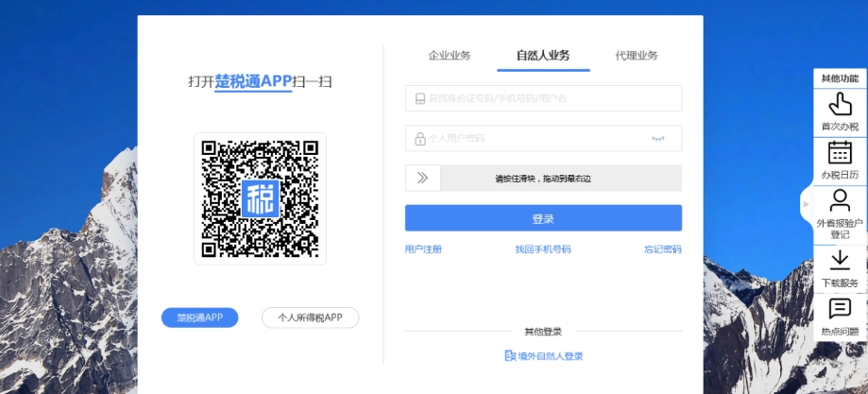Click the 其他登录 section label
This screenshot has height=394, width=868.
(543, 332)
